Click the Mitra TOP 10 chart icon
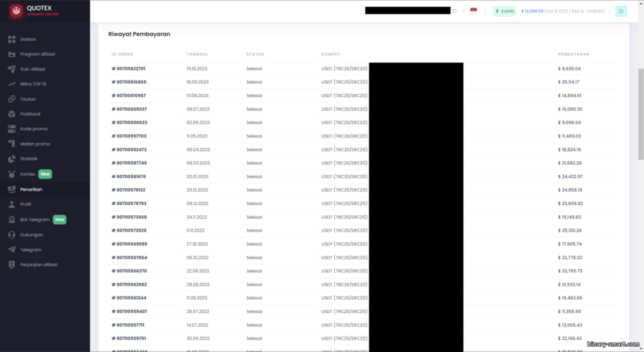Viewport: 644px width, 352px height. 11,84
